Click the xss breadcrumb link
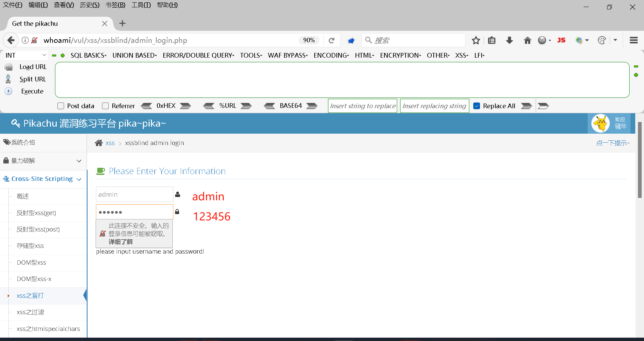This screenshot has width=644, height=341. click(x=110, y=143)
